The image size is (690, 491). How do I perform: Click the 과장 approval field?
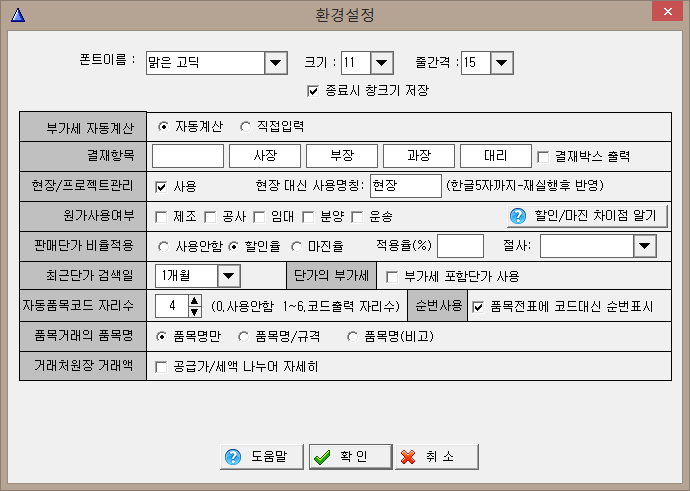coord(419,156)
